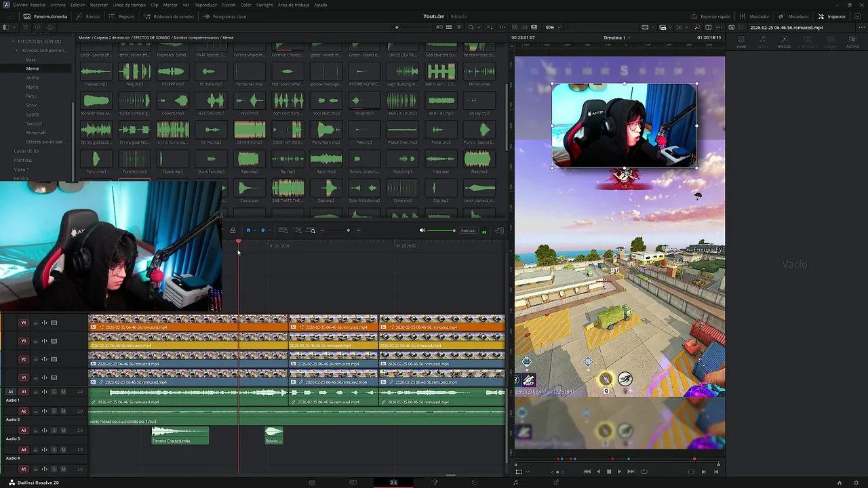This screenshot has width=868, height=488.
Task: Open Fotogramas clave keyframes panel
Action: tap(225, 16)
